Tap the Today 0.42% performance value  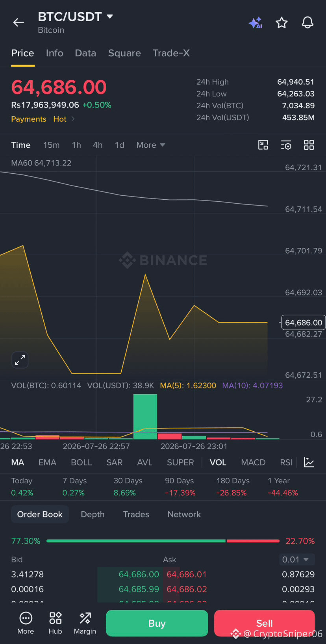pos(22,493)
